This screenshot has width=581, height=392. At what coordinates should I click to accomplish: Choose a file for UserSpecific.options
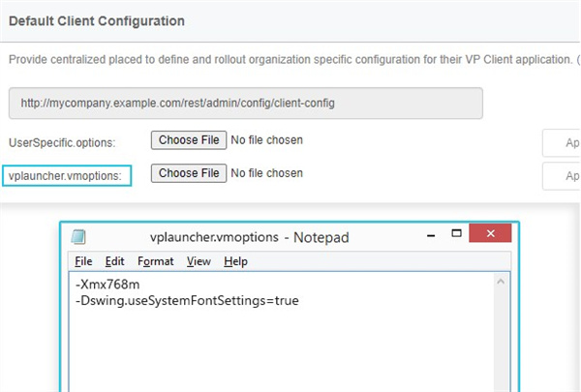tap(189, 140)
